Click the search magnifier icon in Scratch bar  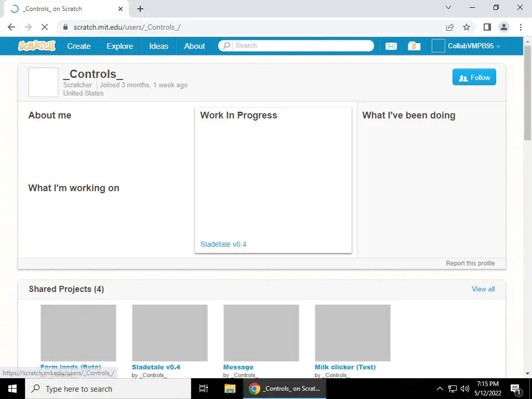227,46
